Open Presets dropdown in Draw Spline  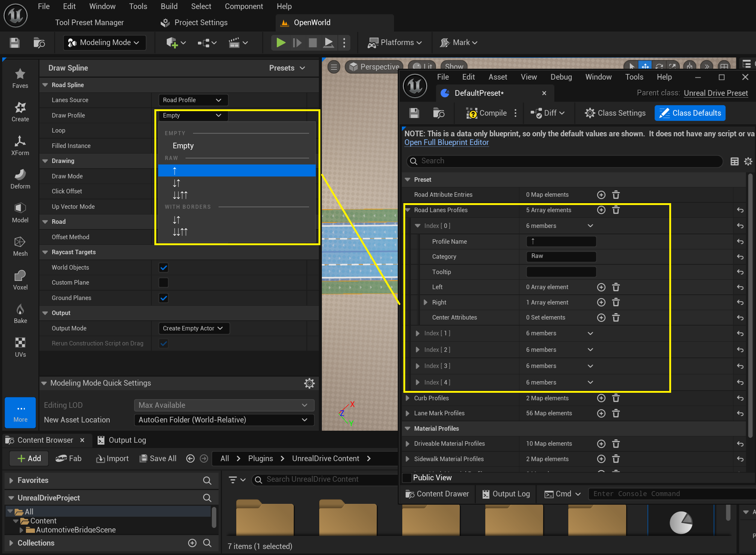point(287,68)
